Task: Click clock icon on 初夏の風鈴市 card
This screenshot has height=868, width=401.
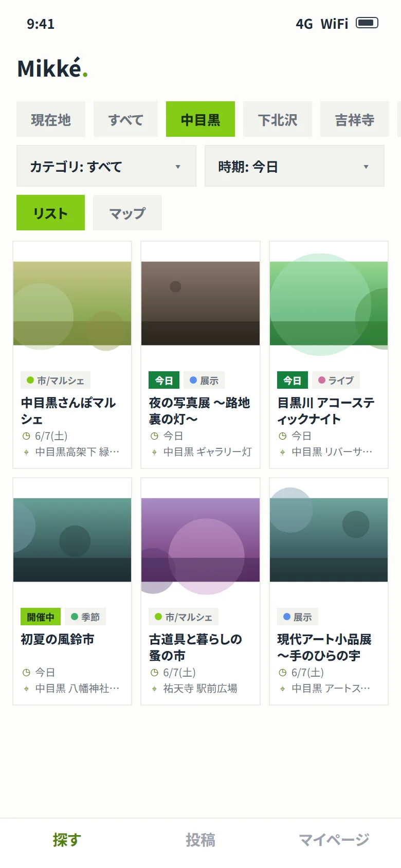Action: click(x=26, y=673)
